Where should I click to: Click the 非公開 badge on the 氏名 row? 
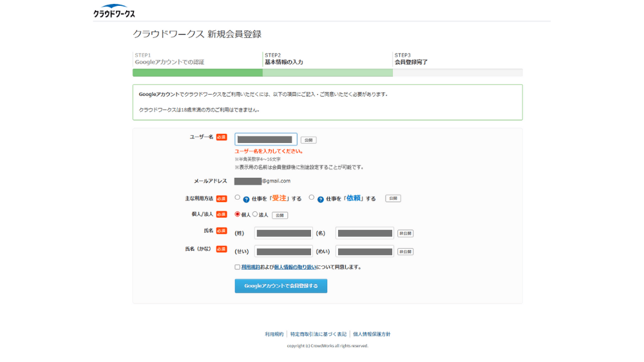(x=405, y=233)
